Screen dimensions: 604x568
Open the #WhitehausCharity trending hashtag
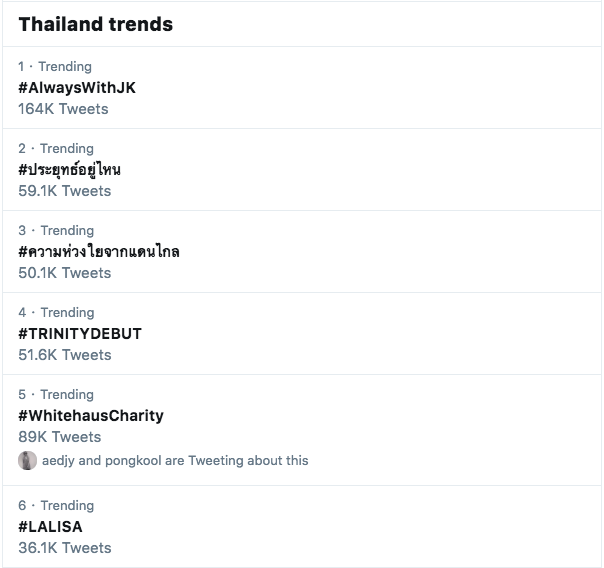click(91, 416)
